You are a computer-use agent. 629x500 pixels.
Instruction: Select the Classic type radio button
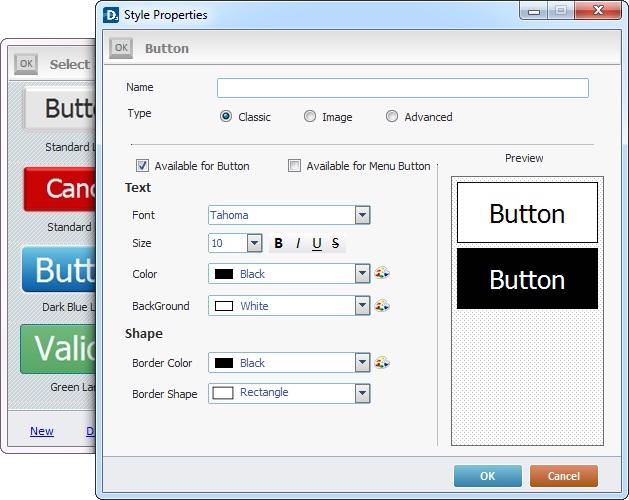226,116
